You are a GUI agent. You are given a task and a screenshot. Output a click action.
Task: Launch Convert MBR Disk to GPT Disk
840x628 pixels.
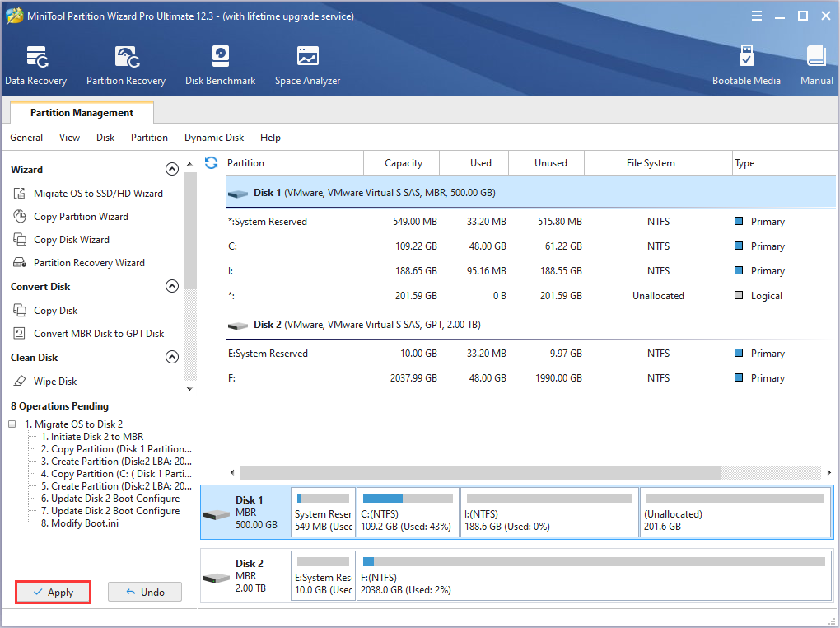coord(99,334)
